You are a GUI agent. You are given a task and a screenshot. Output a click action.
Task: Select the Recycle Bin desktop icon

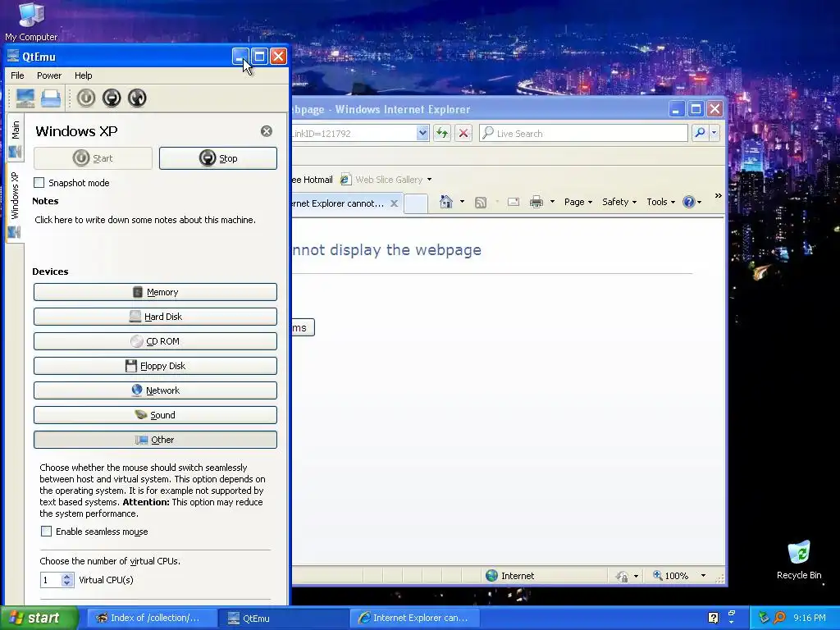click(x=799, y=559)
